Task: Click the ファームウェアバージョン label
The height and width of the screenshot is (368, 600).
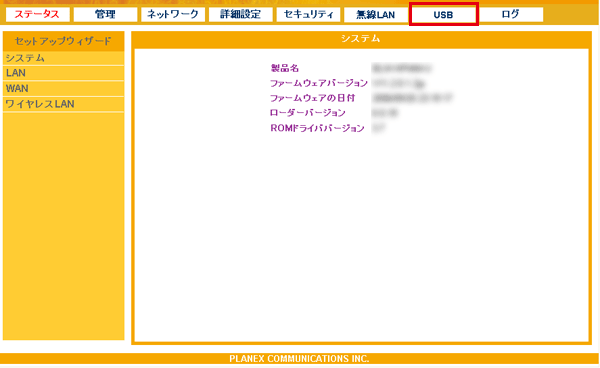Action: (319, 83)
